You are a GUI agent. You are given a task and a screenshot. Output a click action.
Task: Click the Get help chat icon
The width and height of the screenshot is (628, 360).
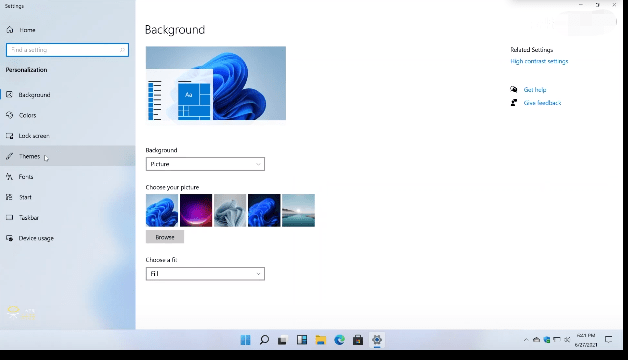tap(514, 89)
